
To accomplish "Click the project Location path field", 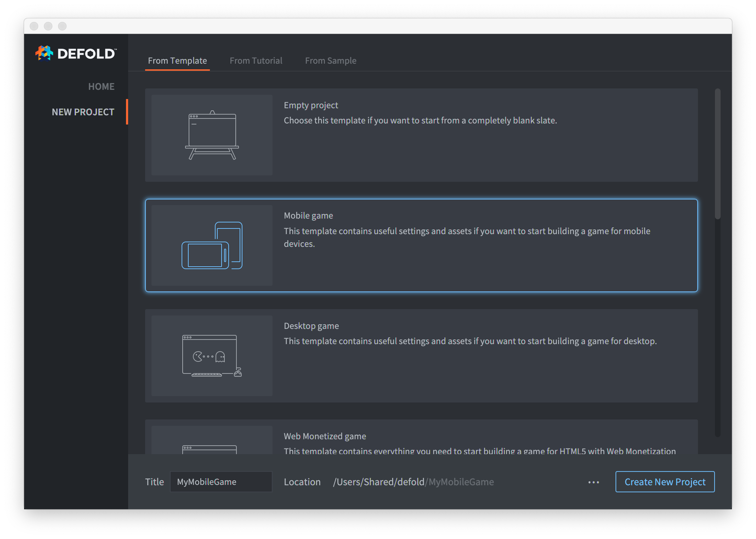I will point(414,481).
